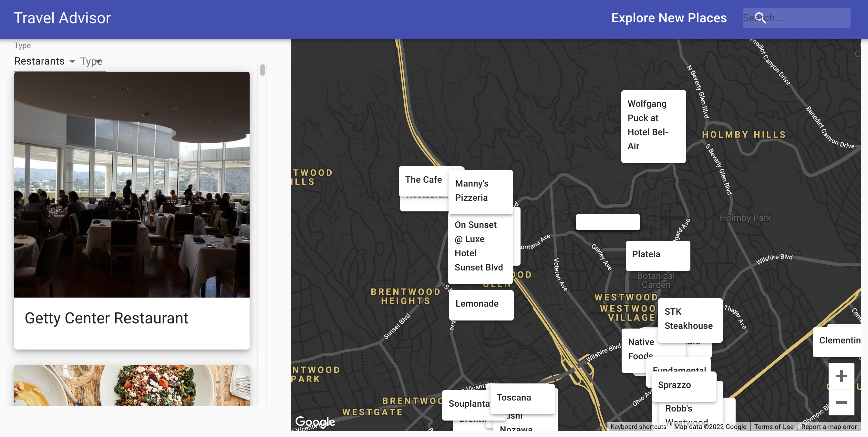868x437 pixels.
Task: Click the Botanical Garden map label
Action: [656, 280]
